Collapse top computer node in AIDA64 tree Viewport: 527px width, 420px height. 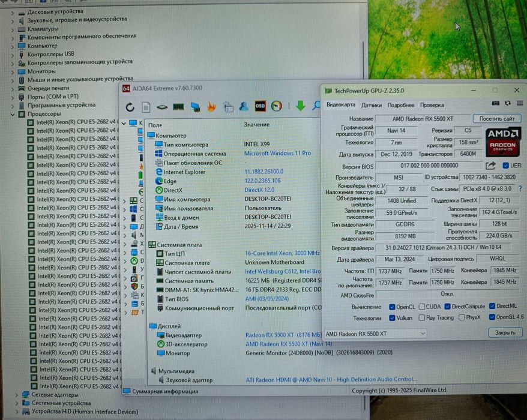124,123
